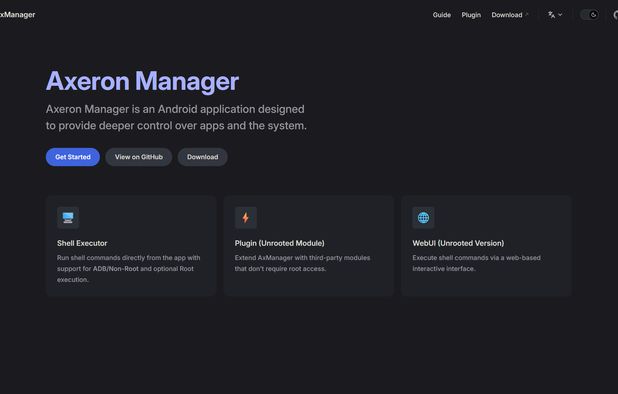Screen dimensions: 618x394
Task: Click the View on GitHub button
Action: coord(139,157)
